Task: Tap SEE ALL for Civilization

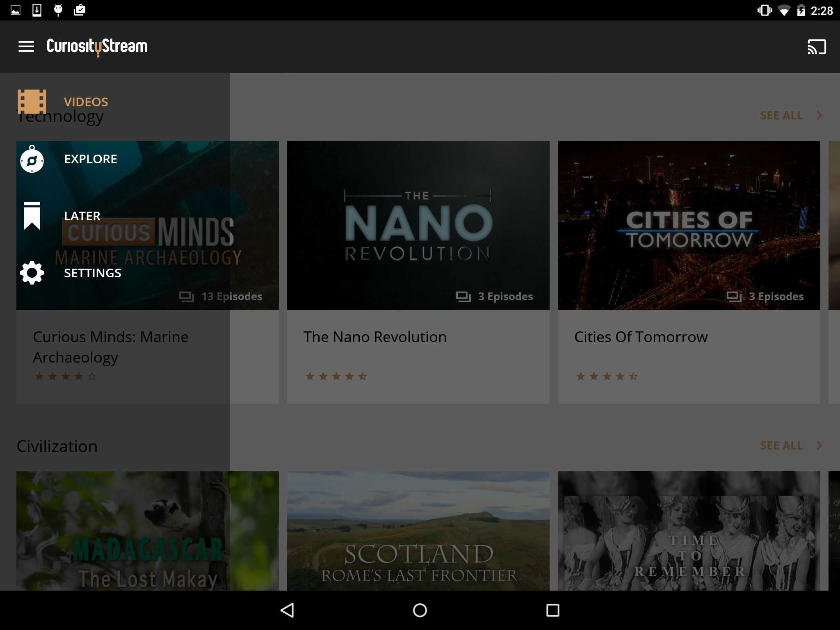Action: point(781,445)
